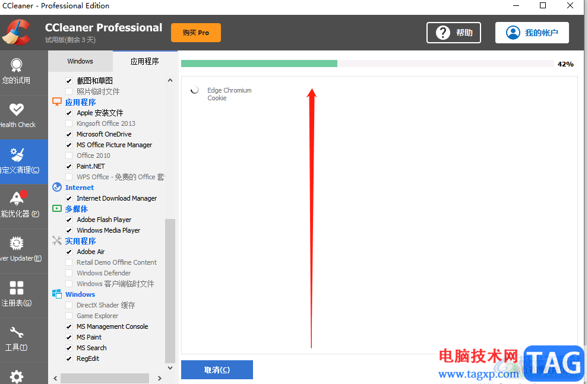The image size is (588, 384).
Task: Click the account avatar icon
Action: (x=513, y=33)
